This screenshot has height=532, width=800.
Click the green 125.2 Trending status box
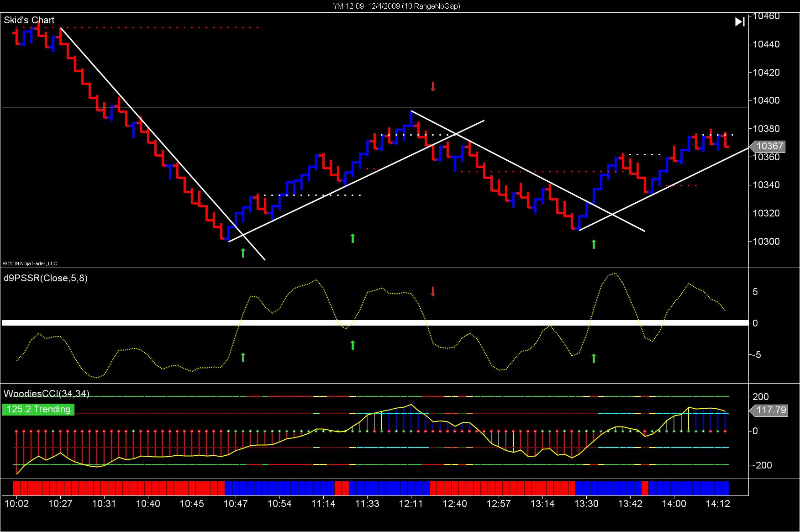point(38,409)
